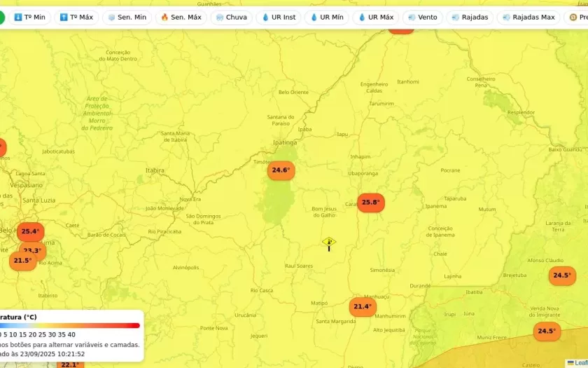Select the 25.4° marker near Belo Horizonte
This screenshot has height=368, width=588.
pos(30,231)
